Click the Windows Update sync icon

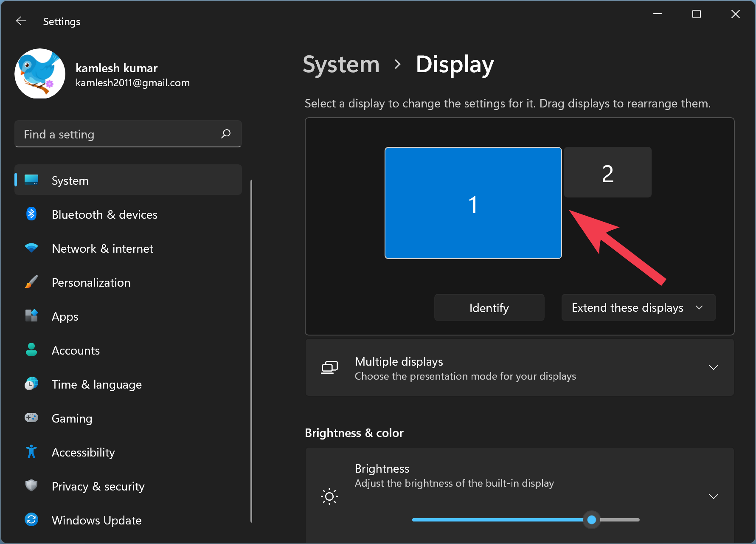[31, 519]
